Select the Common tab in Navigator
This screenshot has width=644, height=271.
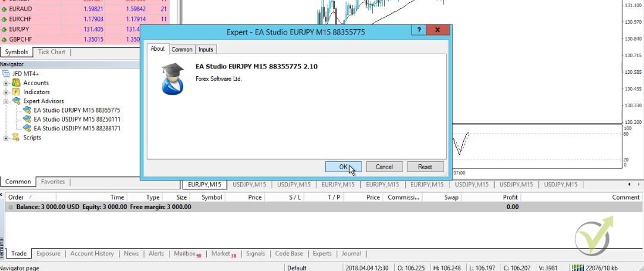pos(18,182)
